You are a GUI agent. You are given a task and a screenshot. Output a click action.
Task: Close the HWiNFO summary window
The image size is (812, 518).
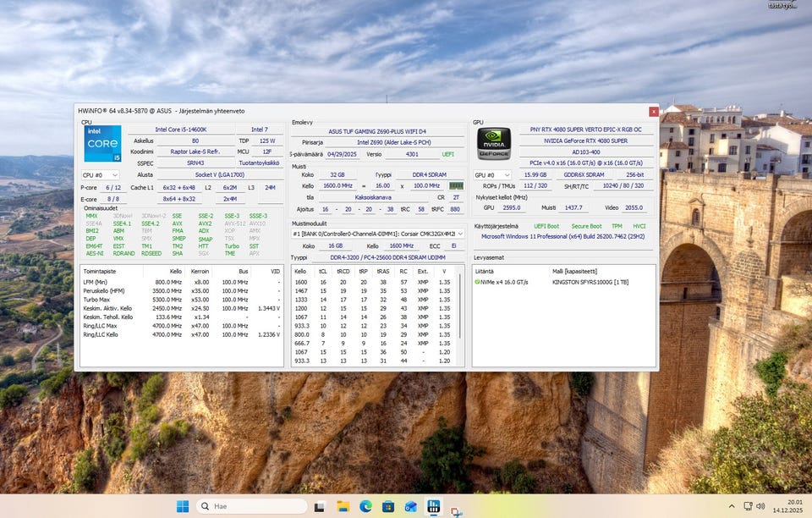[653, 111]
